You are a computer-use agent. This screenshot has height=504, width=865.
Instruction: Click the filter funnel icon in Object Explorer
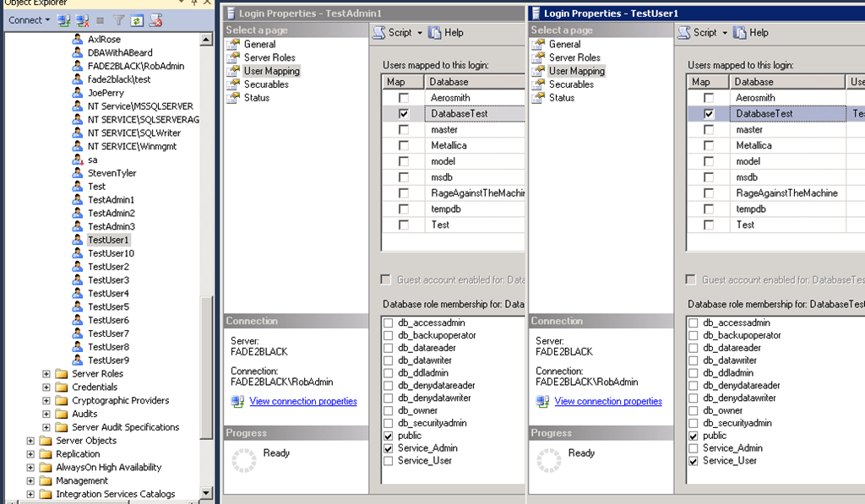(x=118, y=20)
